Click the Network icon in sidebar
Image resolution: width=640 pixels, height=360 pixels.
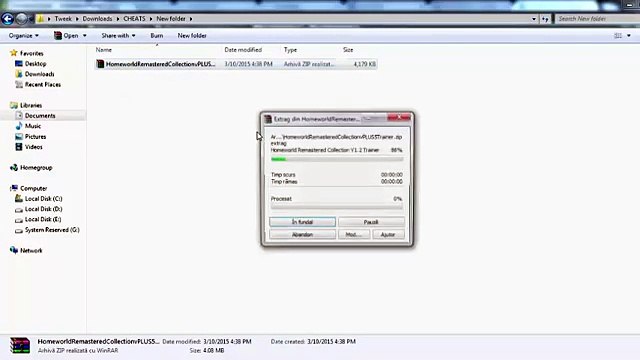[14, 250]
